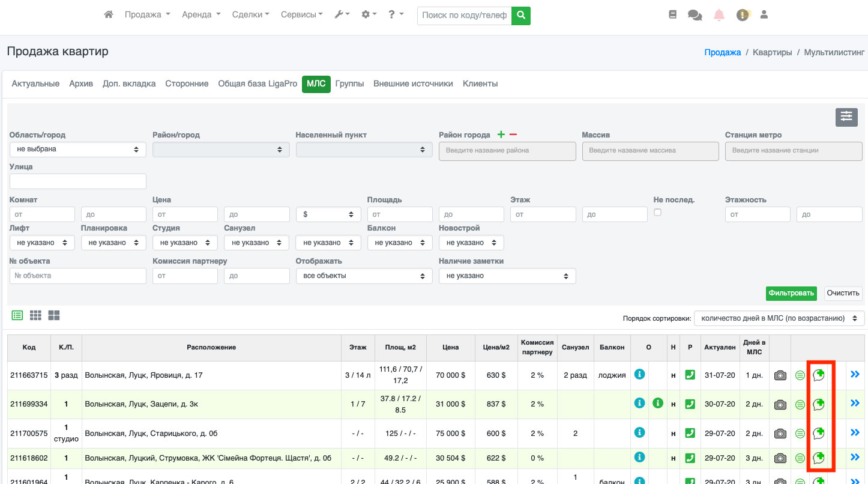Viewport: 868px width, 484px height.
Task: Click the home icon in navbar
Action: click(x=109, y=15)
